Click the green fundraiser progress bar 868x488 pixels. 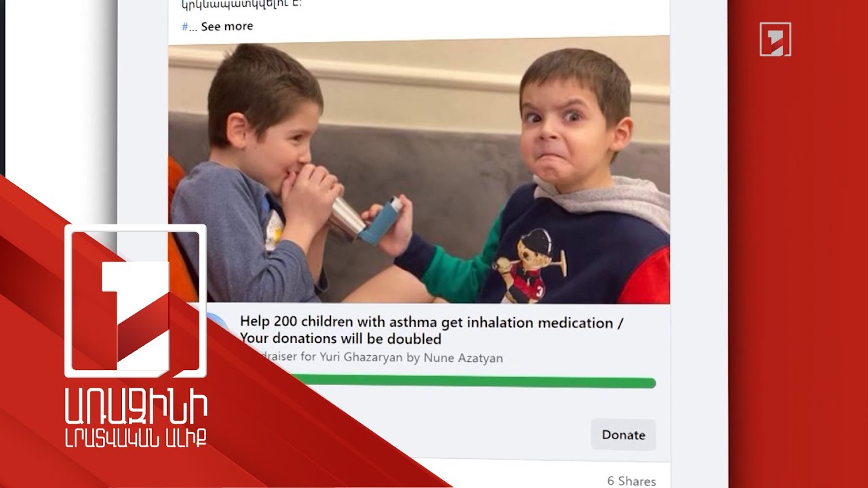[x=468, y=383]
